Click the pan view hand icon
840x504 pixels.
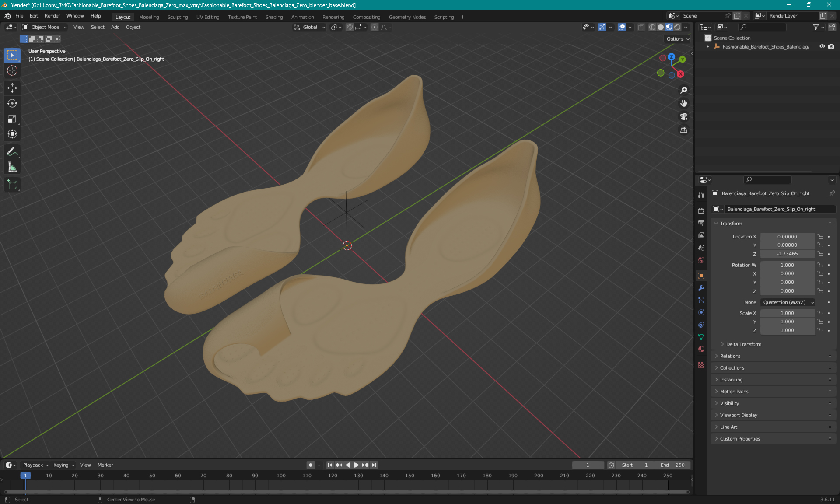click(x=684, y=103)
